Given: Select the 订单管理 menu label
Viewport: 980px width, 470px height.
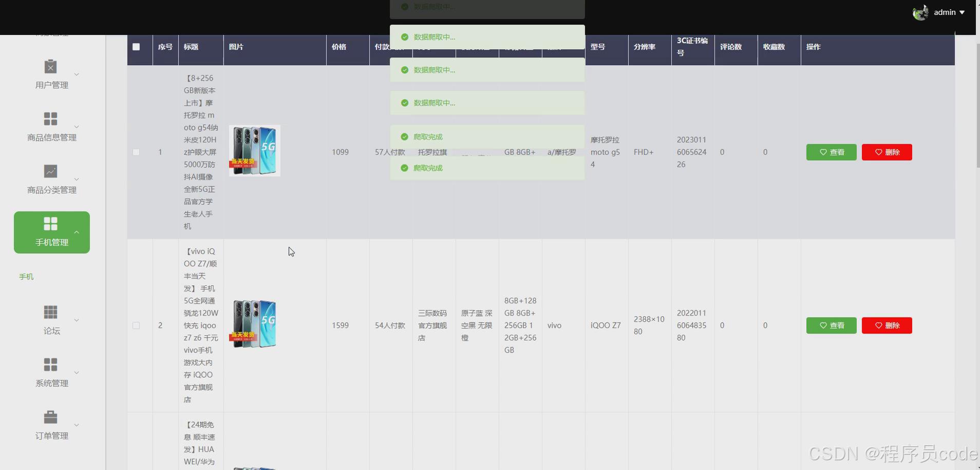Looking at the screenshot, I should [x=52, y=436].
